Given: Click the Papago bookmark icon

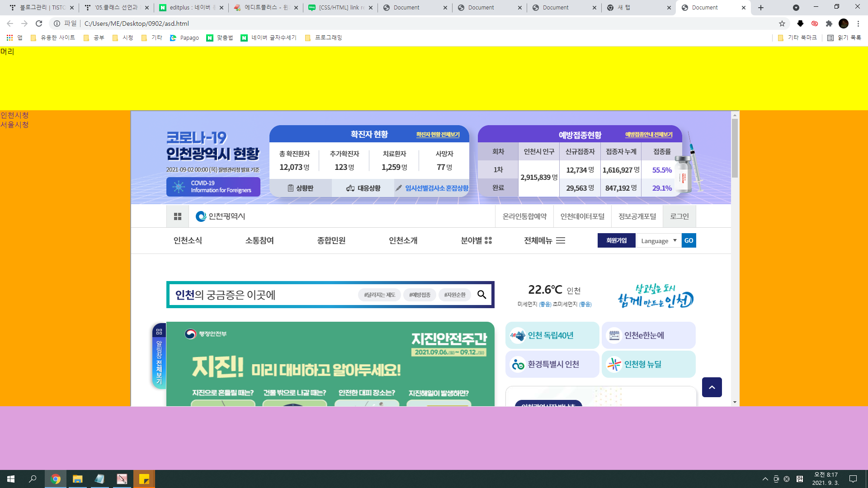Looking at the screenshot, I should click(x=173, y=38).
